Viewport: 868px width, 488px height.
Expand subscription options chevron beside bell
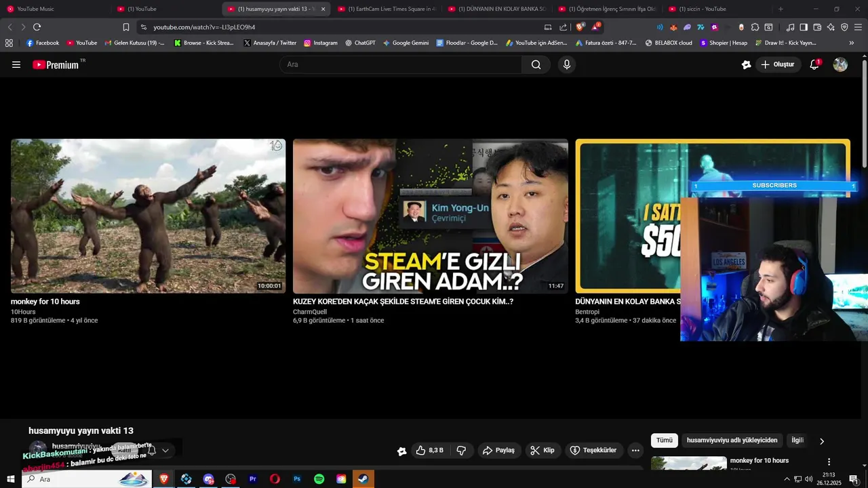[x=165, y=450]
